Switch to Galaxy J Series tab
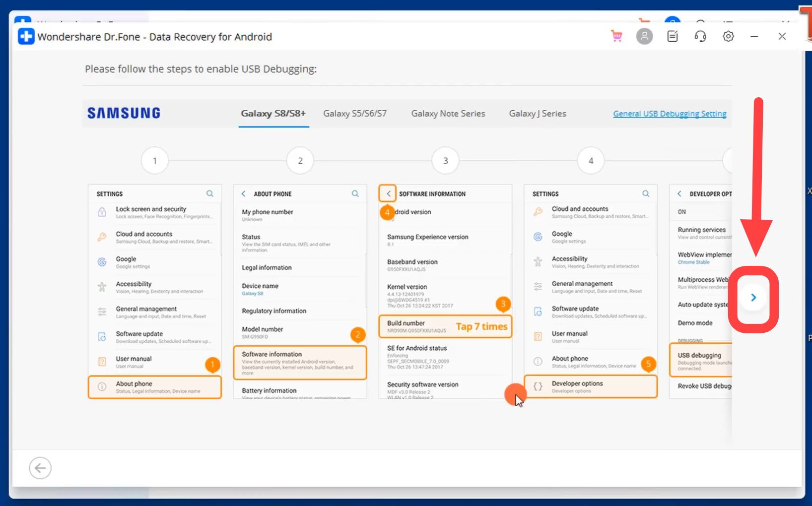The width and height of the screenshot is (812, 506). tap(538, 114)
